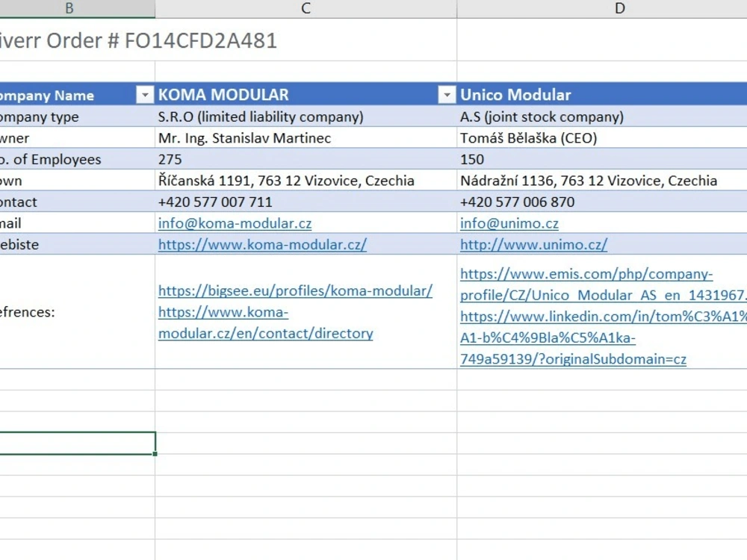Open info@unimo.cz email link
The width and height of the screenshot is (747, 560).
[509, 223]
